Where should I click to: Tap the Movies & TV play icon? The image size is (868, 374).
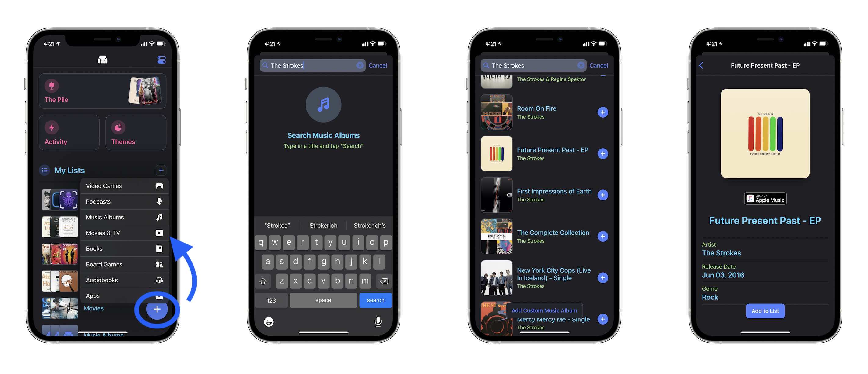click(159, 233)
